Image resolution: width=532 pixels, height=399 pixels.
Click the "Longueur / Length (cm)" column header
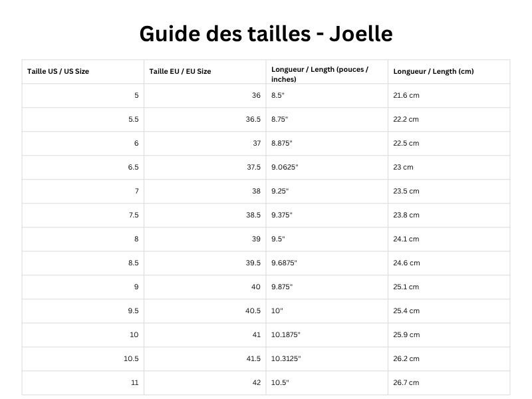point(433,71)
